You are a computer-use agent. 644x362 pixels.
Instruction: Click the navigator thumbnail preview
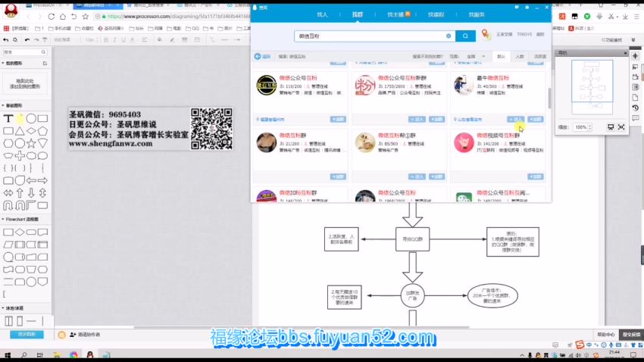tap(592, 87)
